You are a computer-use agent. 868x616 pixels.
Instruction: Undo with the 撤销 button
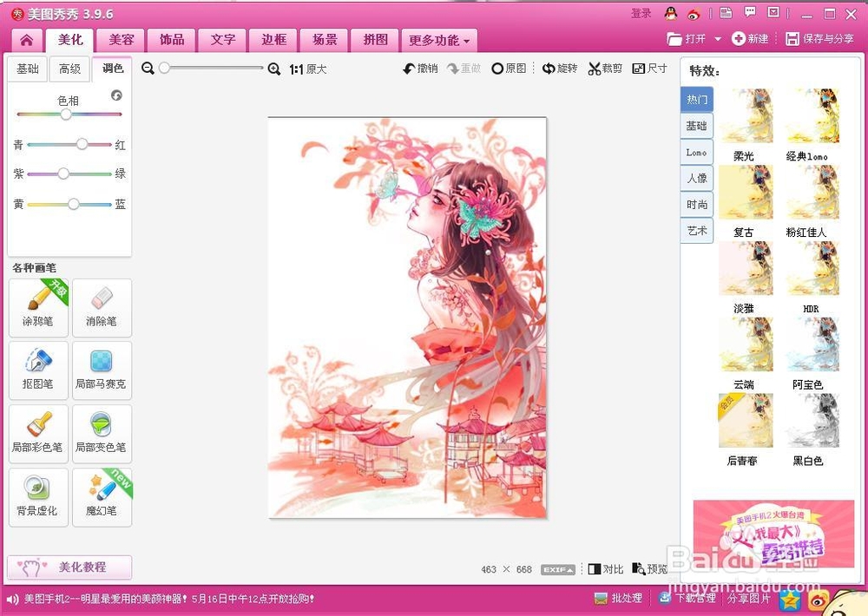click(x=421, y=68)
